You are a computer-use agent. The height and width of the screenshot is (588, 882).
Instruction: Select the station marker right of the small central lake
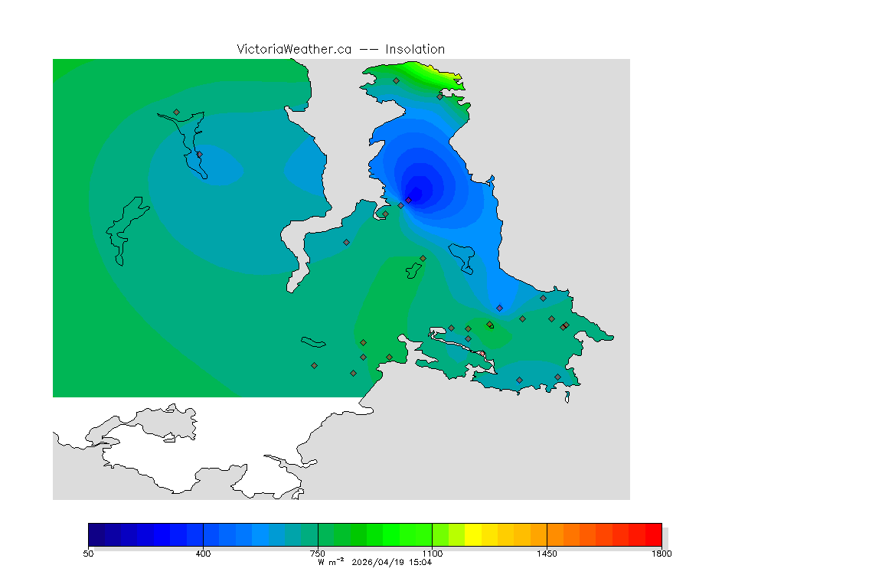tap(423, 258)
